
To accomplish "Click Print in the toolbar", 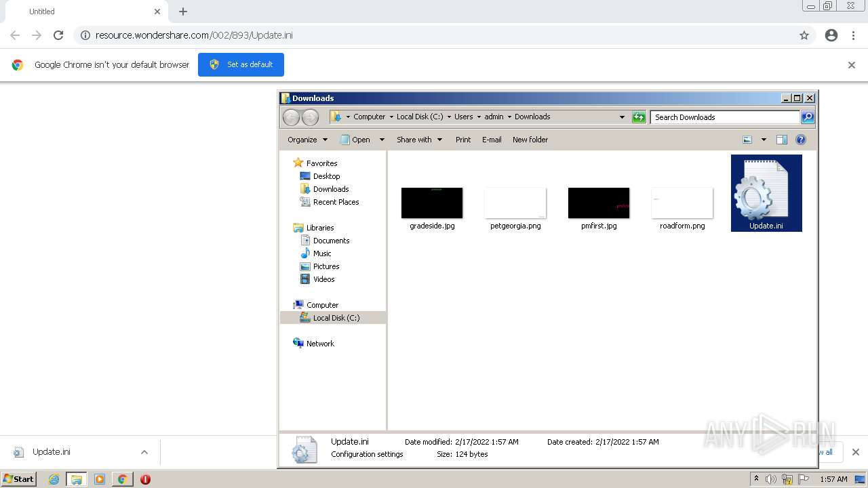I will point(463,140).
